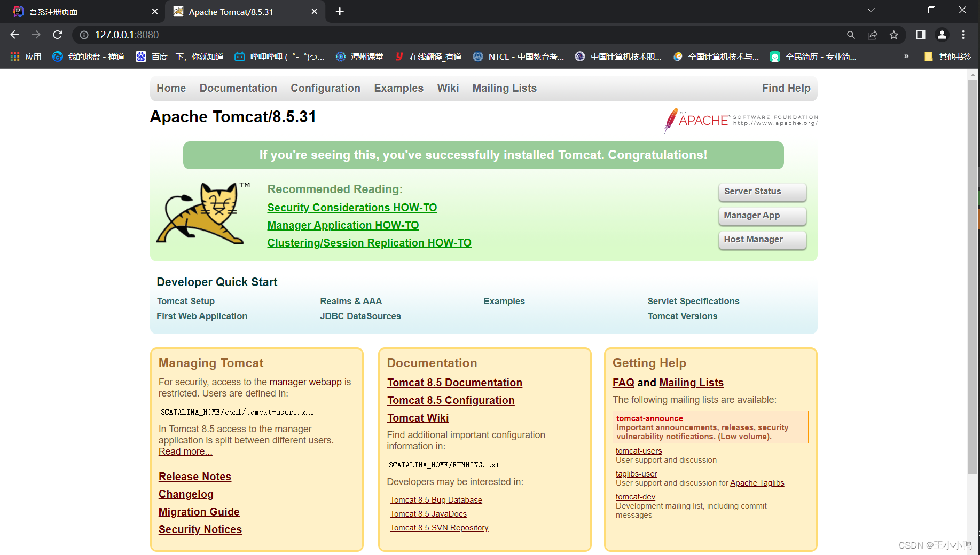Click inside the address bar
This screenshot has height=555, width=980.
214,35
